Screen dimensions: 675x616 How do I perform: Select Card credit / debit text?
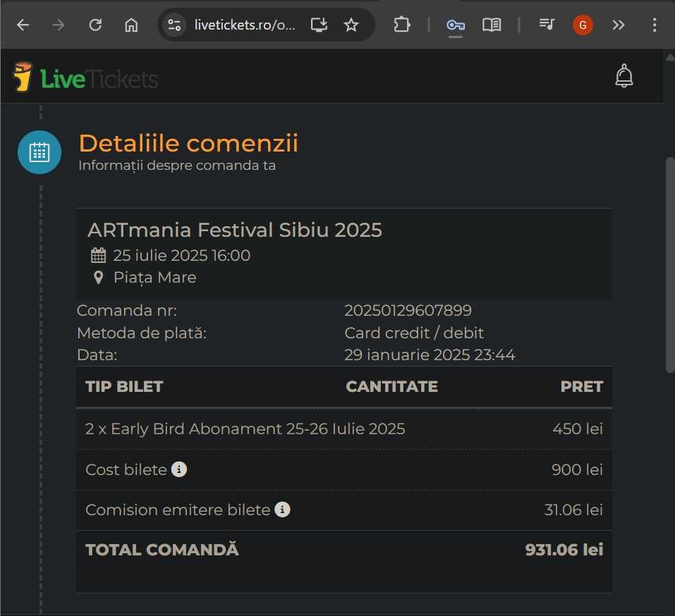414,333
